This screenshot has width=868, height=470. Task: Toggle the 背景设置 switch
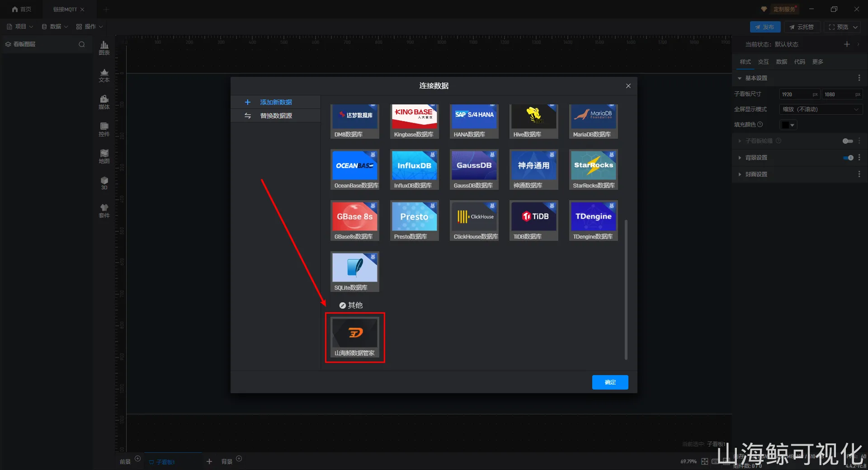pos(848,158)
